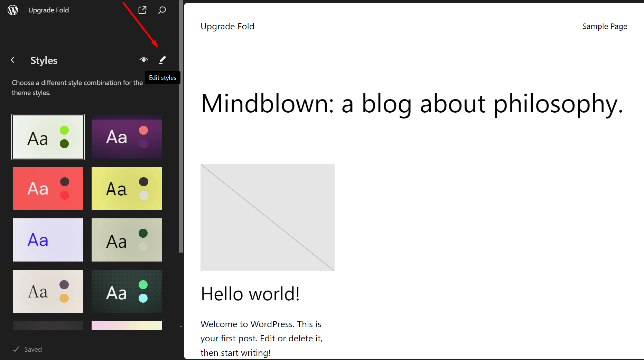The height and width of the screenshot is (360, 644).
Task: Open the Hello world! post title
Action: pos(250,294)
